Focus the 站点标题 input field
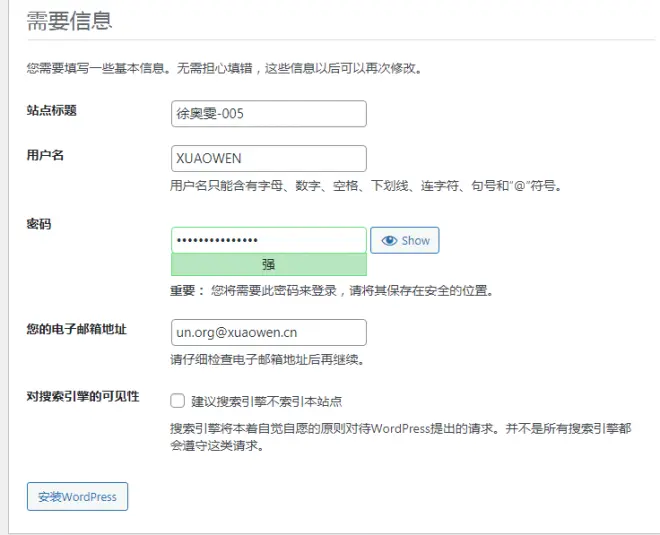The width and height of the screenshot is (660, 535). (x=269, y=114)
